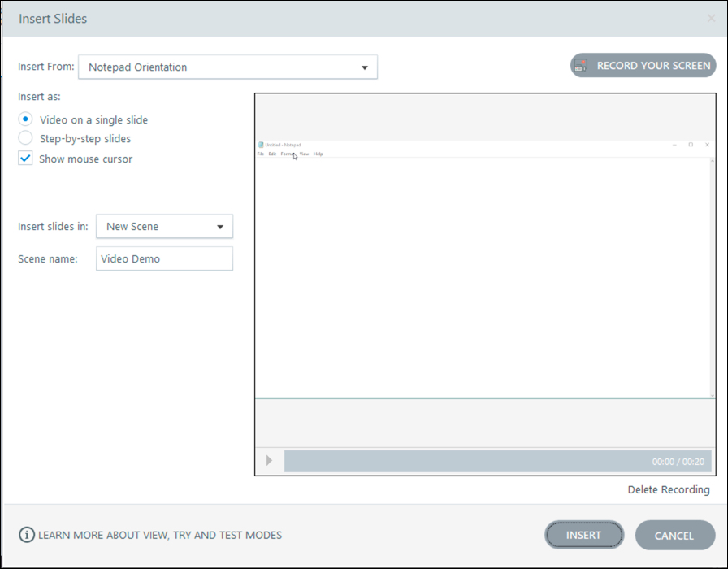Image resolution: width=728 pixels, height=569 pixels.
Task: Click the "Delete Recording" link
Action: tap(668, 489)
